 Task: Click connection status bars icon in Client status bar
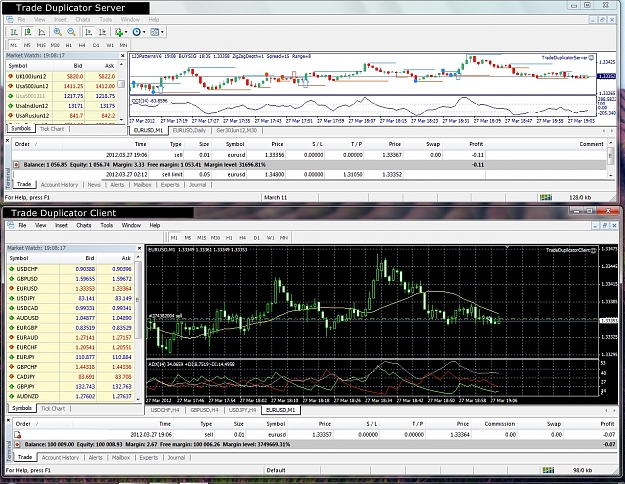(548, 470)
